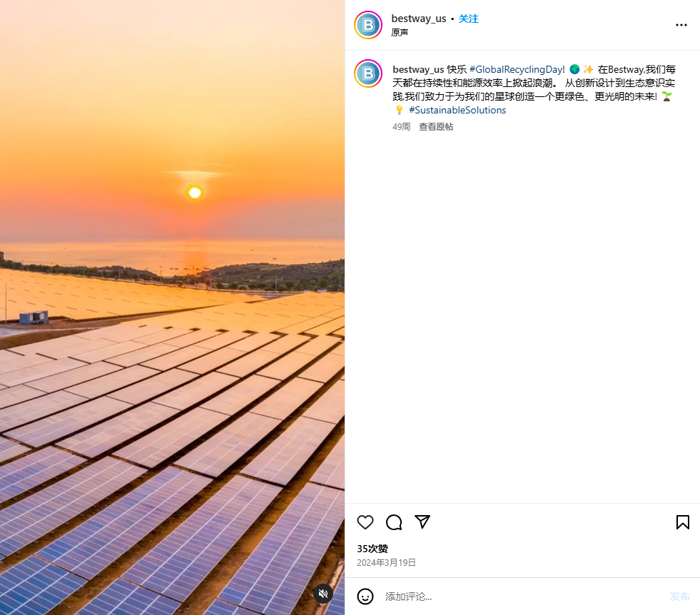
Task: Open the emoji picker in comment box
Action: click(x=365, y=596)
